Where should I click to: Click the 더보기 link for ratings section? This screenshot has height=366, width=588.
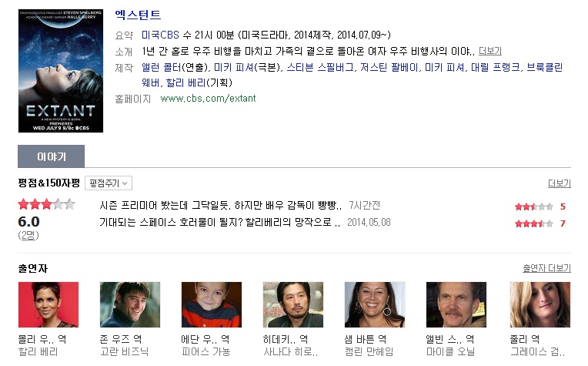[559, 183]
